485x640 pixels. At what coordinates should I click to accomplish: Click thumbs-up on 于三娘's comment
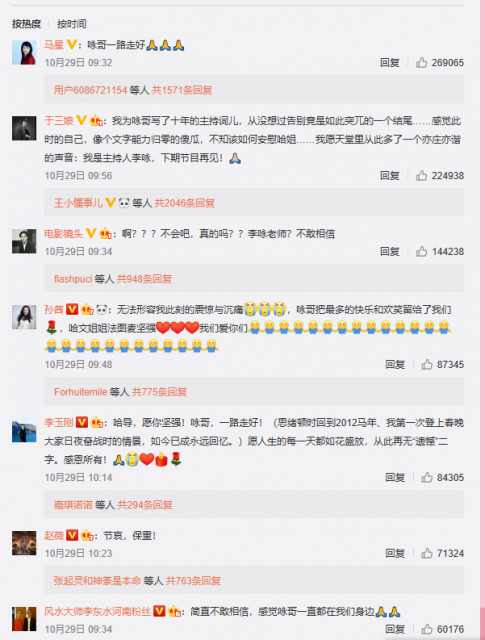421,176
